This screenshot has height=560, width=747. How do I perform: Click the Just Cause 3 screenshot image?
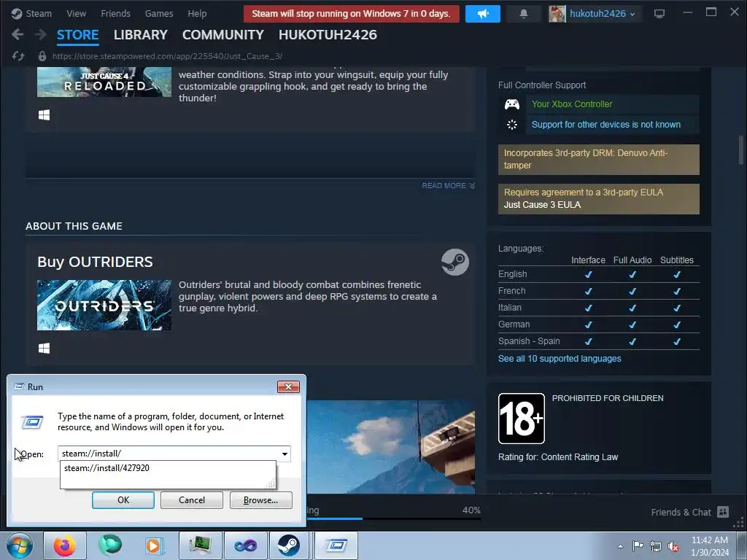(x=391, y=447)
